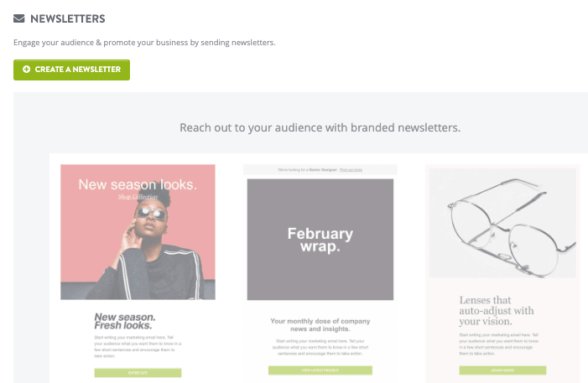Screen dimensions: 588x383
Task: Select the February wrap template image
Action: [x=320, y=240]
